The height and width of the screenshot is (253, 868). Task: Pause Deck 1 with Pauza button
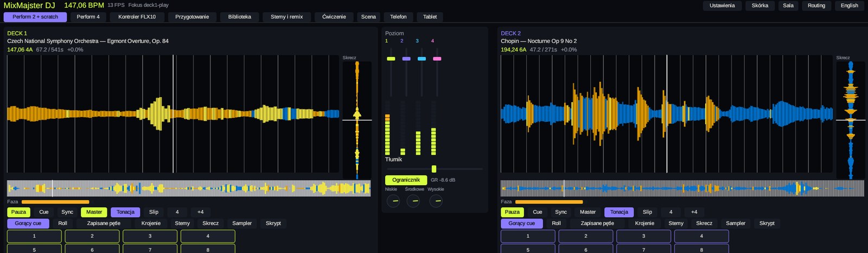point(18,212)
